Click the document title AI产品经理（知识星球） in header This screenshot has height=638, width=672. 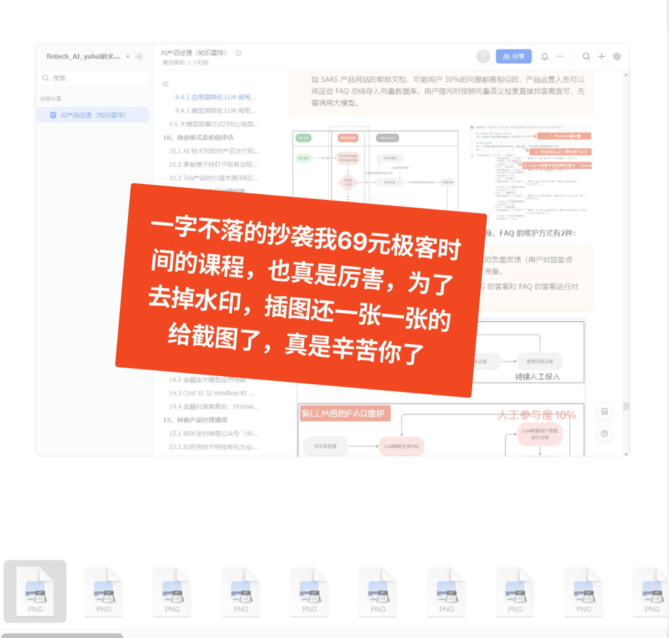193,53
